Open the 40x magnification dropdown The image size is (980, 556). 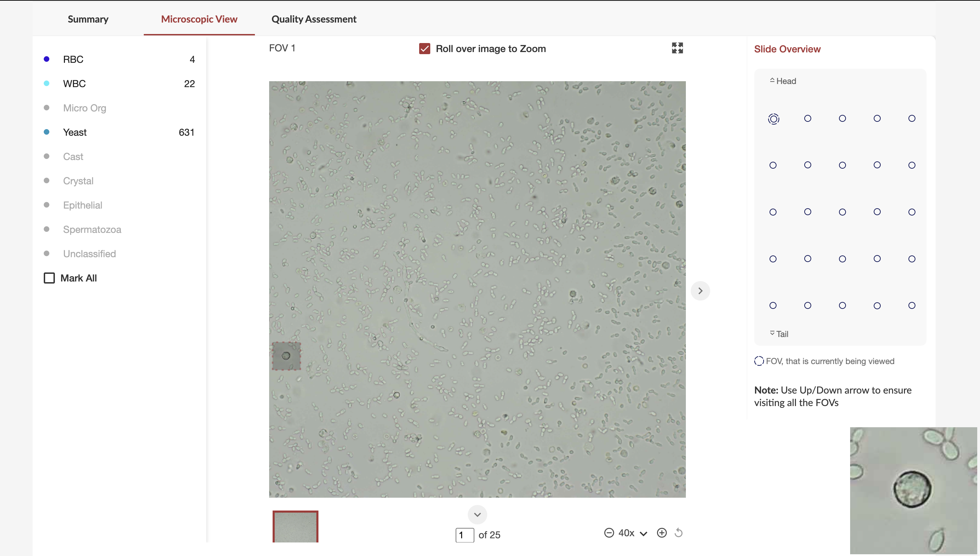633,533
